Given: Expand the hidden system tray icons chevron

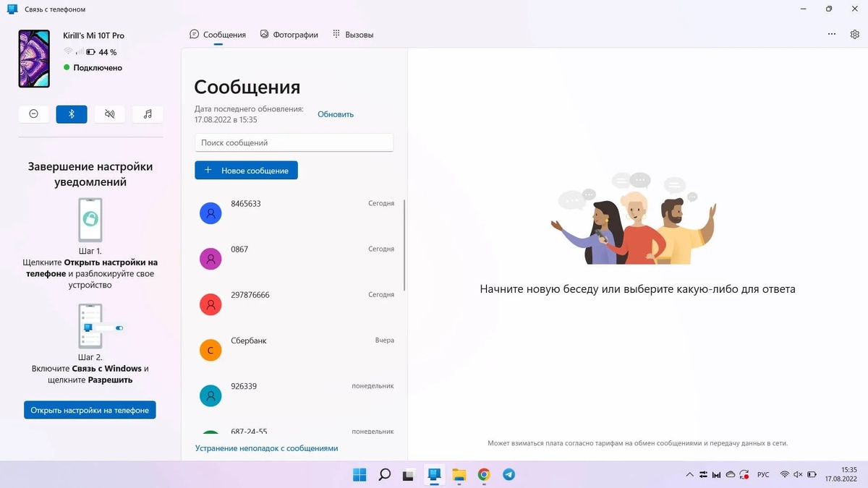Looking at the screenshot, I should pos(689,475).
